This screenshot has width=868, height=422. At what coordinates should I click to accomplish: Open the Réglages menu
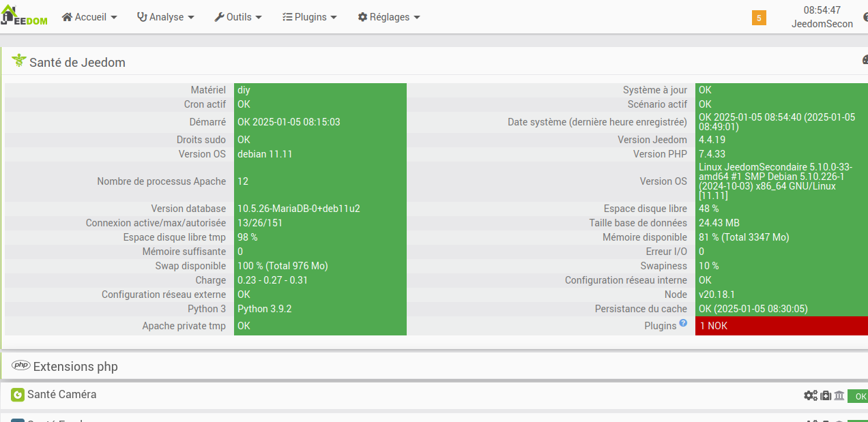point(389,17)
